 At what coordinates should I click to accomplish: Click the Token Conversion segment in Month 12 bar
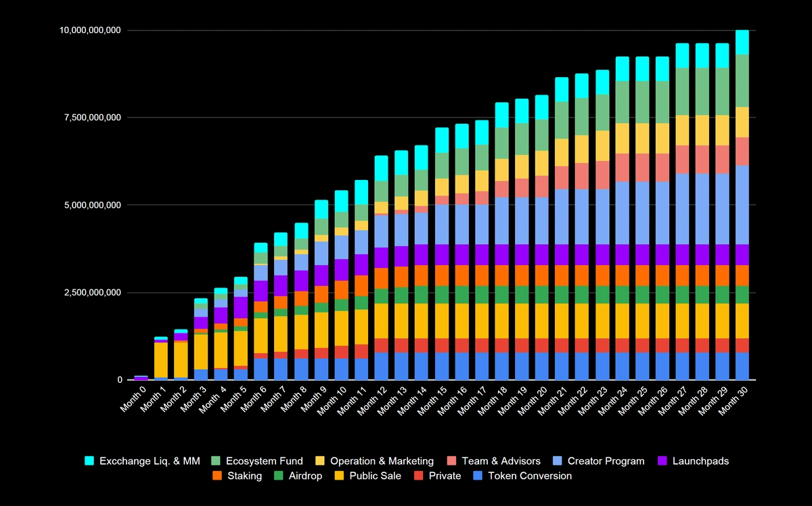coord(382,366)
